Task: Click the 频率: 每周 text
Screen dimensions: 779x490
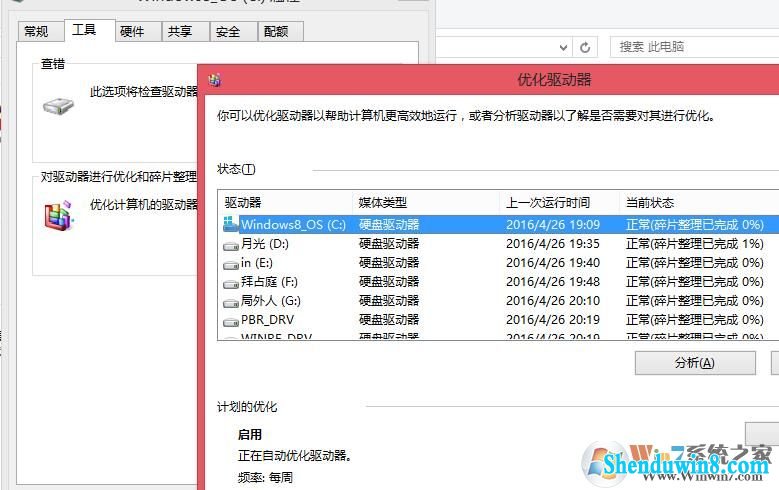Action: tap(265, 478)
